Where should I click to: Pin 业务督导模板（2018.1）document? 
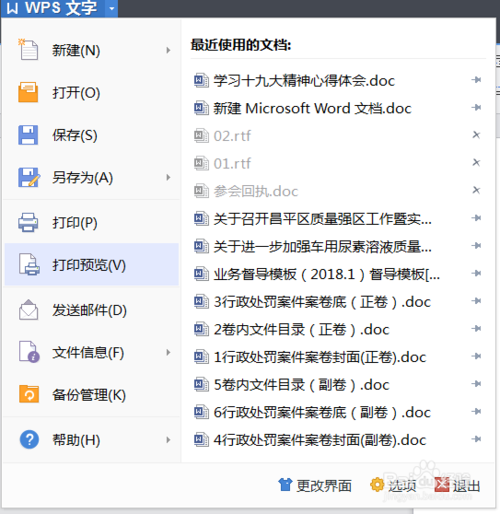476,274
